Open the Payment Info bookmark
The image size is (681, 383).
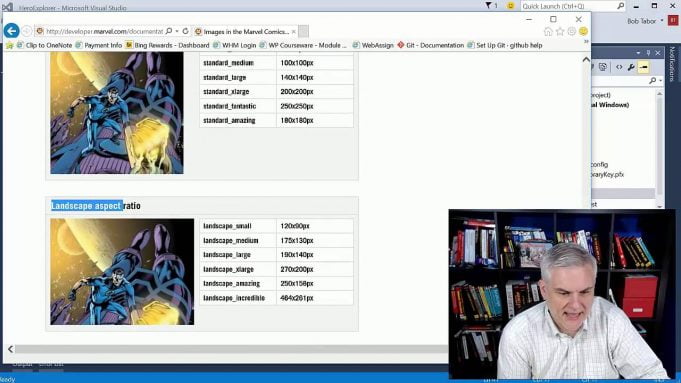click(x=99, y=45)
